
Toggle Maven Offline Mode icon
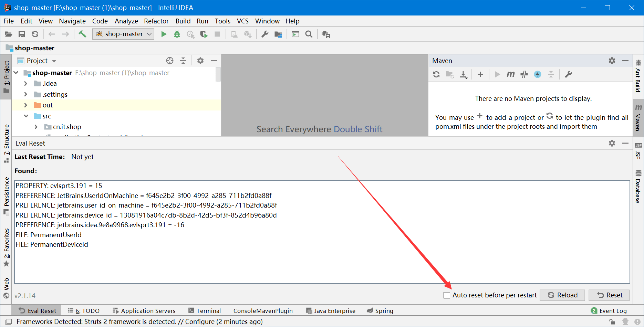point(524,74)
